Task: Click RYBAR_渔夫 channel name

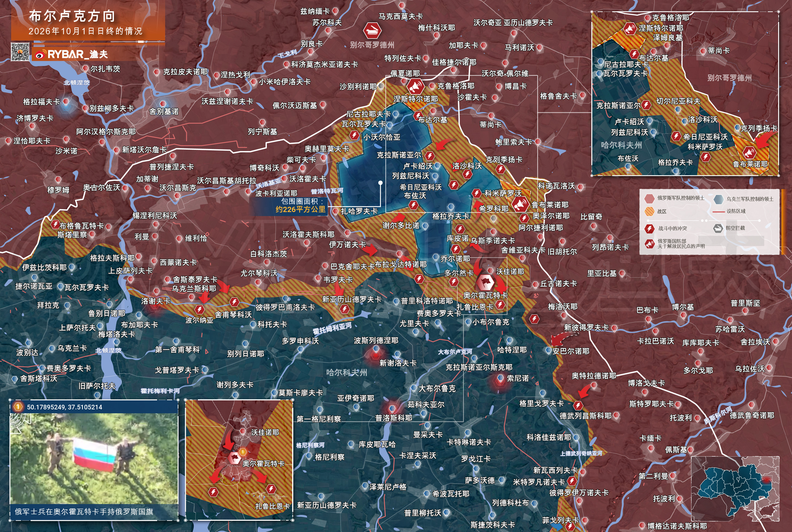Action: pos(78,54)
